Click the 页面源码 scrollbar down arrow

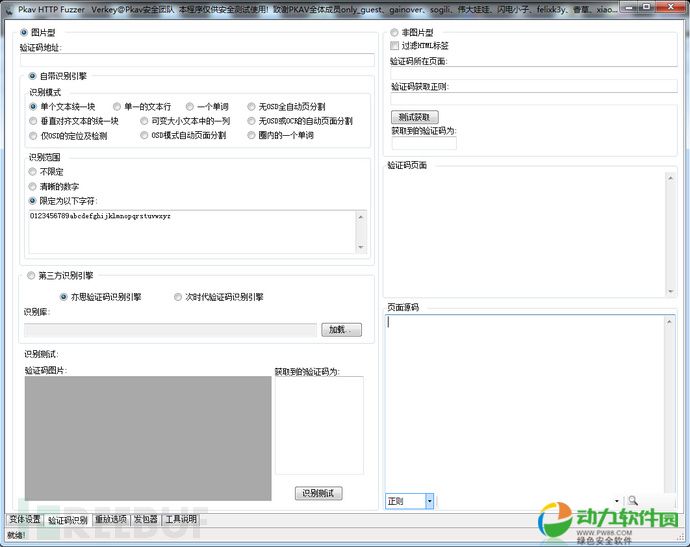668,483
